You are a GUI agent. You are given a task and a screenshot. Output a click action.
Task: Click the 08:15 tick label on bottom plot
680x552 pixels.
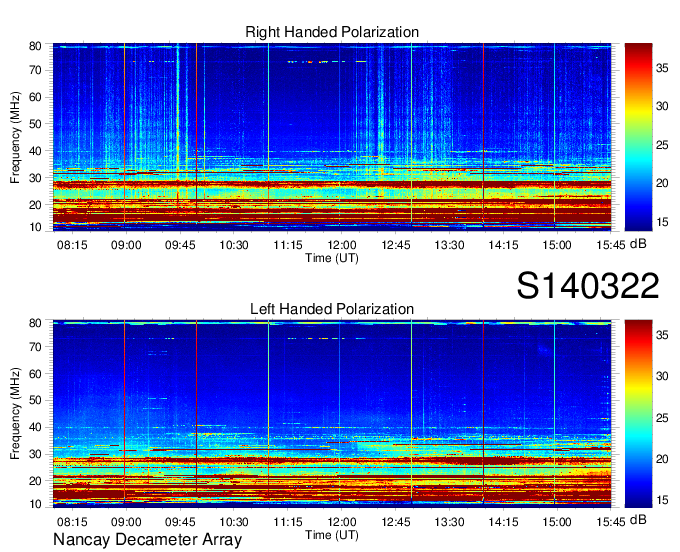(x=72, y=522)
